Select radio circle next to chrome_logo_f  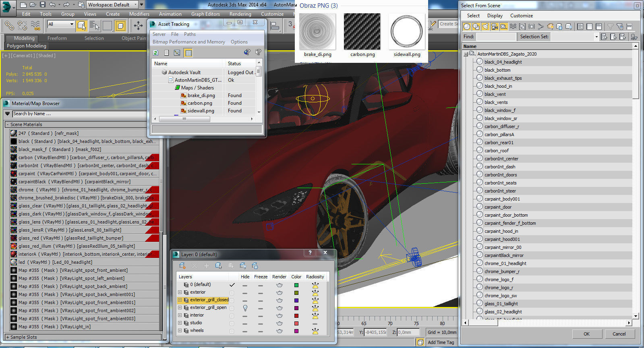pyautogui.click(x=479, y=279)
